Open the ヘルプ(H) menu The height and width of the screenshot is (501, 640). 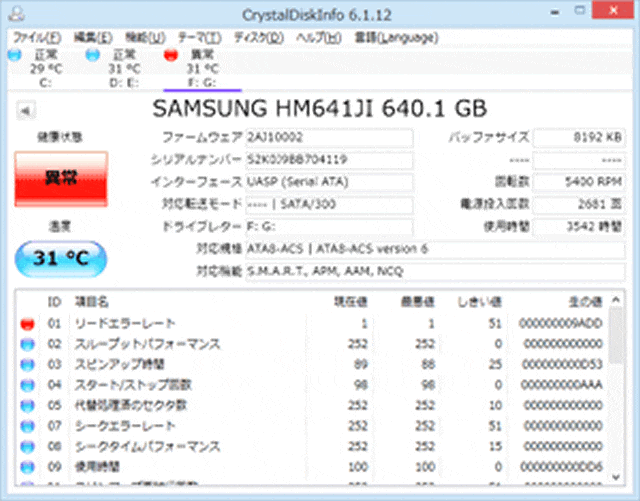[319, 38]
